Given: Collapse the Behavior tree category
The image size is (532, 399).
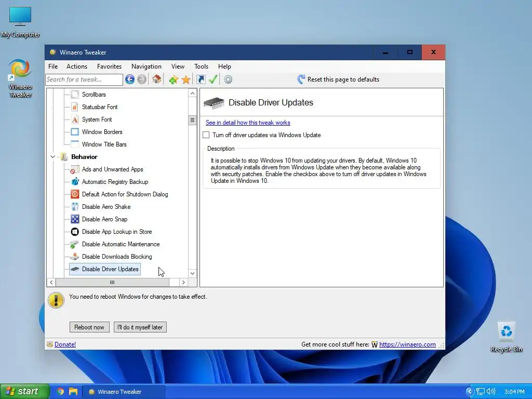Looking at the screenshot, I should pos(52,157).
